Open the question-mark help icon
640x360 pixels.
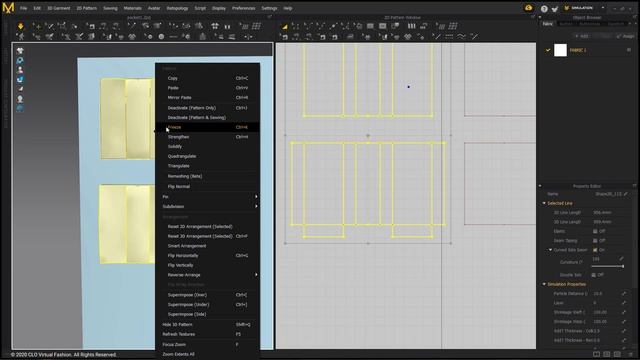[x=544, y=9]
